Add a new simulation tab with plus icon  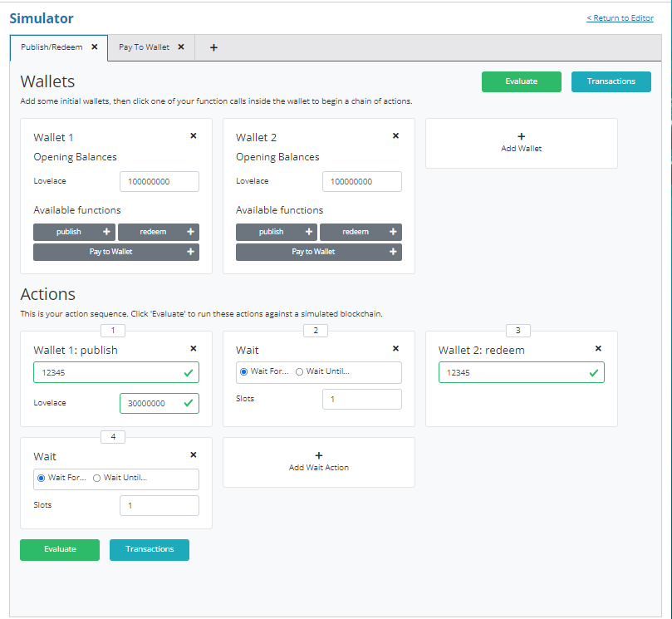pos(213,47)
